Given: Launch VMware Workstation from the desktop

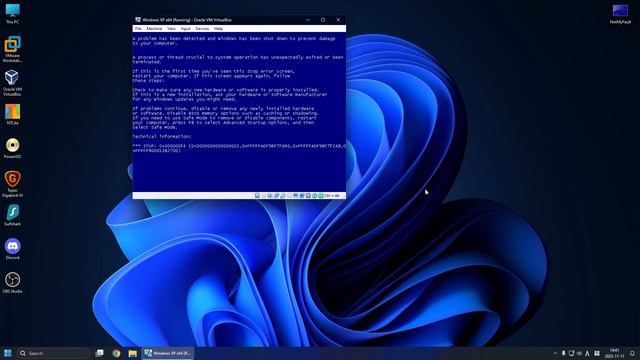Looking at the screenshot, I should click(12, 49).
